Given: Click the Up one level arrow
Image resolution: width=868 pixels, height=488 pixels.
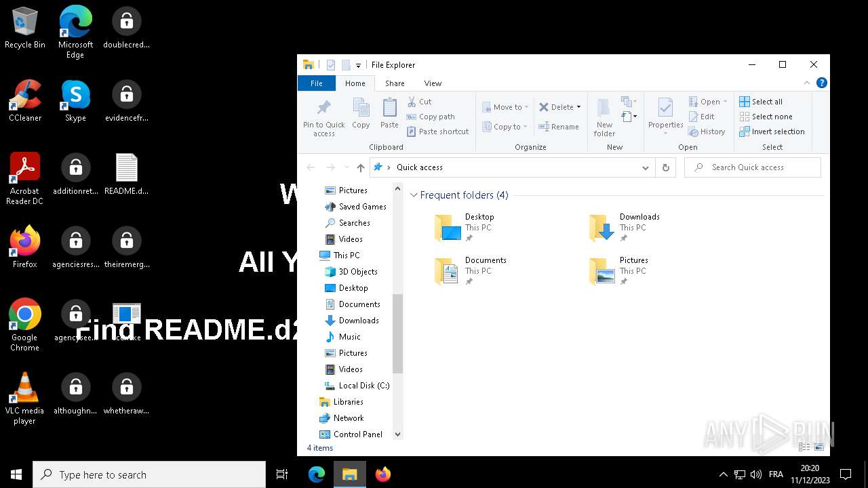Looking at the screenshot, I should [360, 167].
